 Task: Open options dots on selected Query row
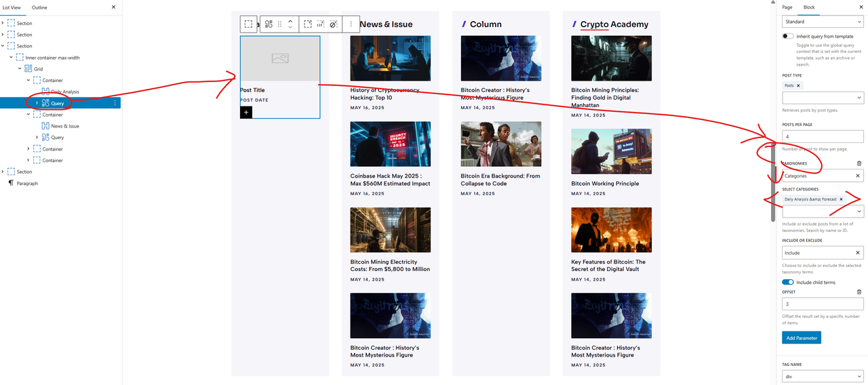(115, 103)
